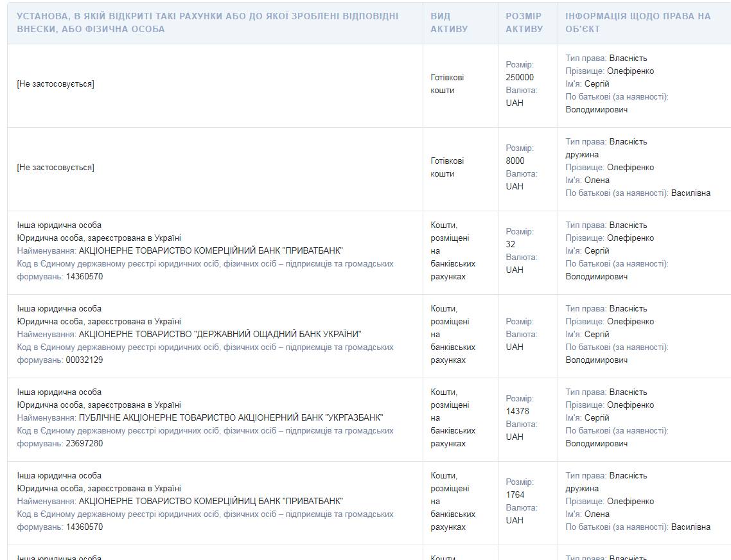The height and width of the screenshot is (560, 731).
Task: Click "Готівкові кошти" in the 8000 row
Action: (x=447, y=167)
